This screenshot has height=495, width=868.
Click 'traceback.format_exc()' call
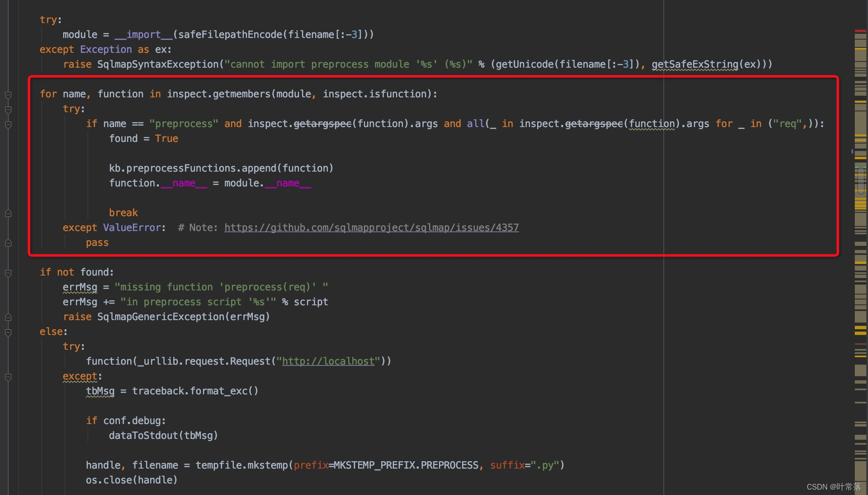(195, 391)
